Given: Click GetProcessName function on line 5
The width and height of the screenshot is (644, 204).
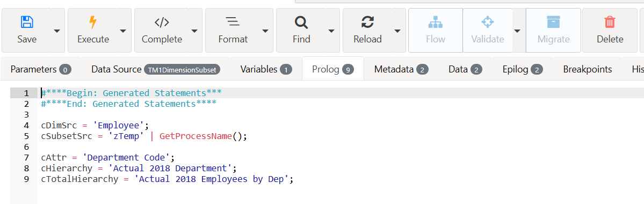Looking at the screenshot, I should (x=196, y=136).
